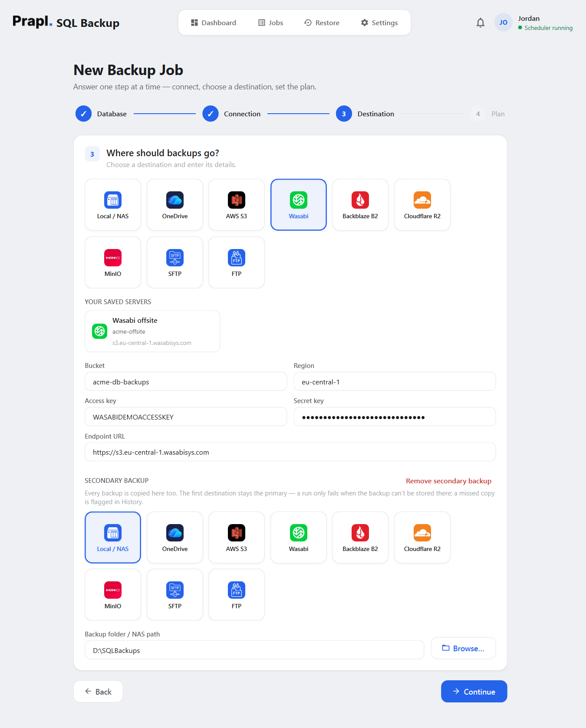Choose Local / NAS as primary destination
Viewport: 586px width, 728px height.
pyautogui.click(x=113, y=205)
